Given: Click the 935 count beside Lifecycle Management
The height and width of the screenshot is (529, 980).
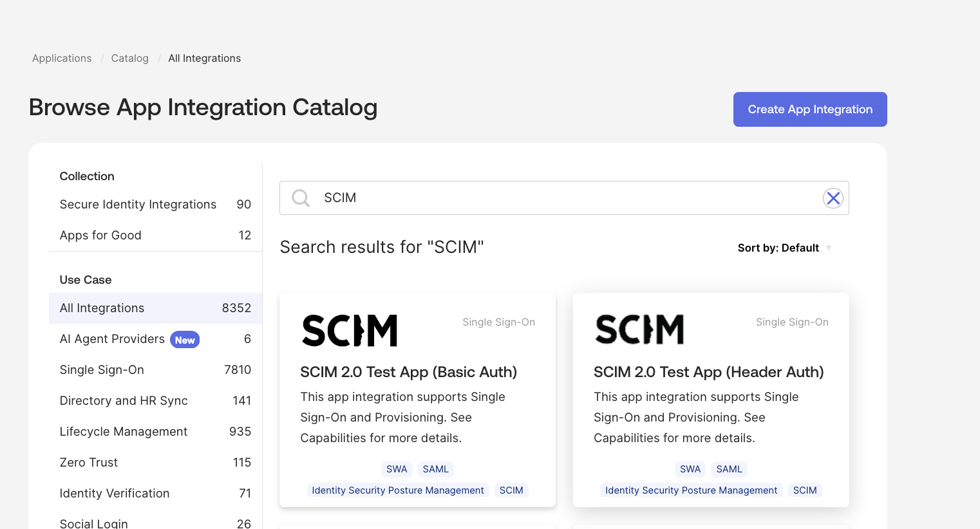Looking at the screenshot, I should click(x=240, y=432).
